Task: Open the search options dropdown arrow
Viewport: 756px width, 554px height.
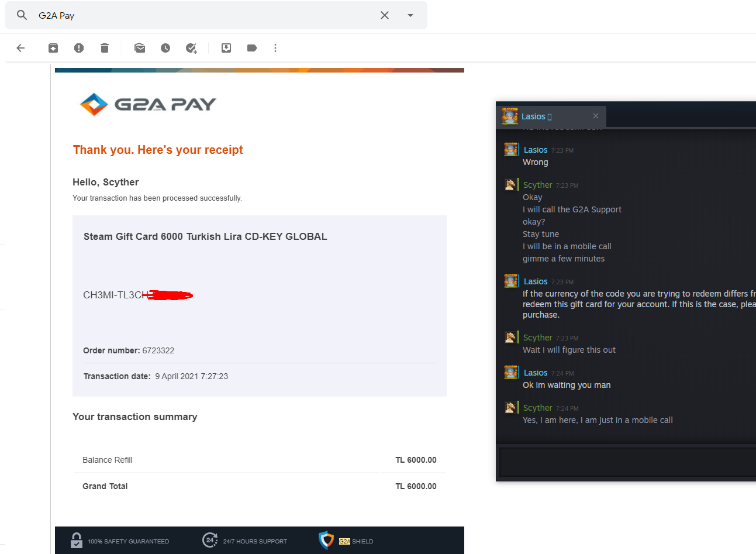Action: [410, 15]
